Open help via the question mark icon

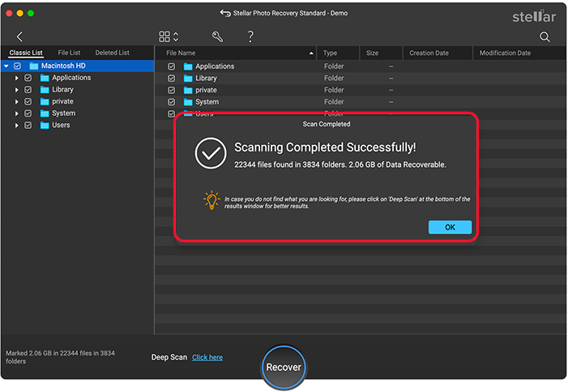250,36
